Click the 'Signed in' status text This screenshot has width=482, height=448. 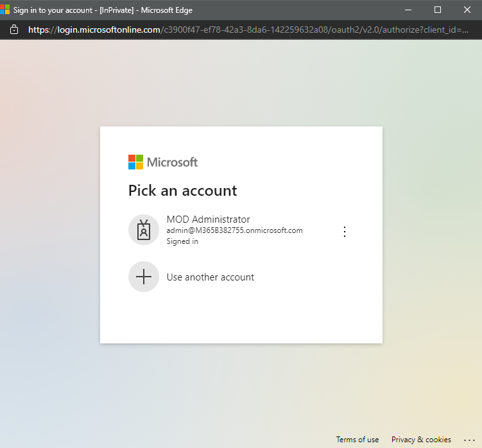click(x=182, y=241)
